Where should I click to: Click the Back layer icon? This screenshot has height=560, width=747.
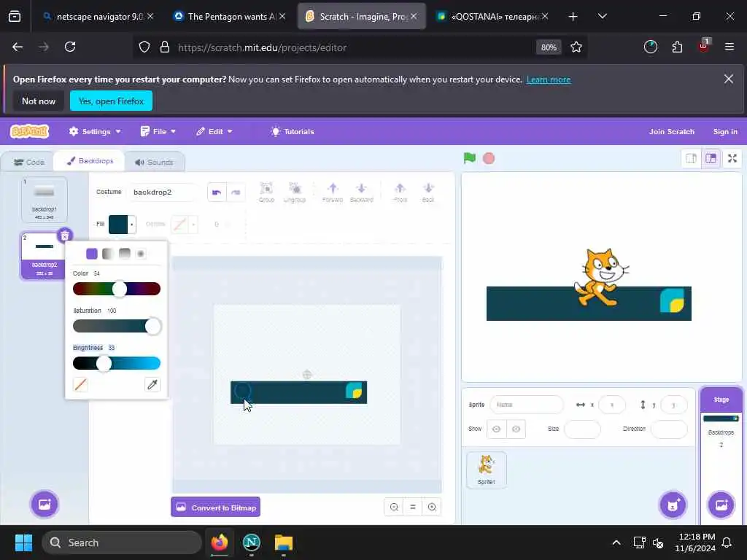pos(427,192)
